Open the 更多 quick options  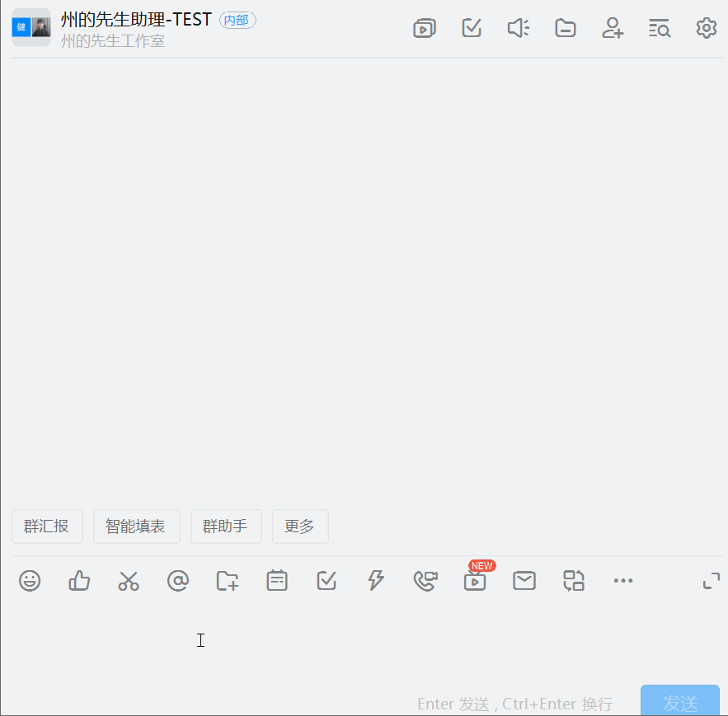300,526
